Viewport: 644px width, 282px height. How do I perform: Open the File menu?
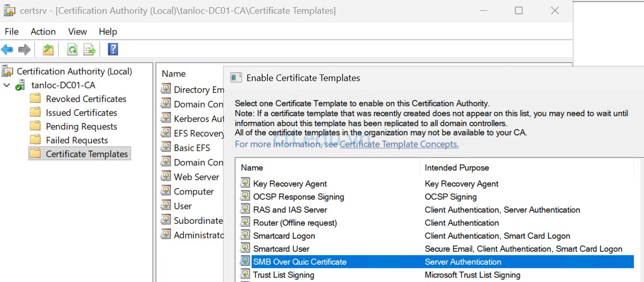point(12,32)
